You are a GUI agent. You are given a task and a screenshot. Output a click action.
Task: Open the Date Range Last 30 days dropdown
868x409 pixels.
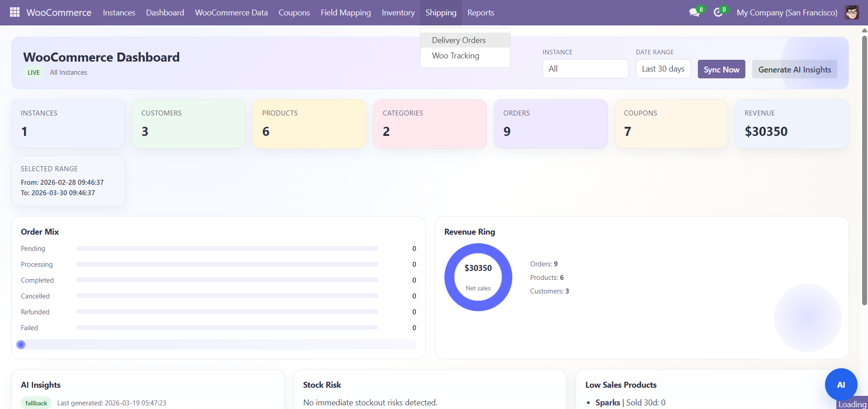(663, 69)
